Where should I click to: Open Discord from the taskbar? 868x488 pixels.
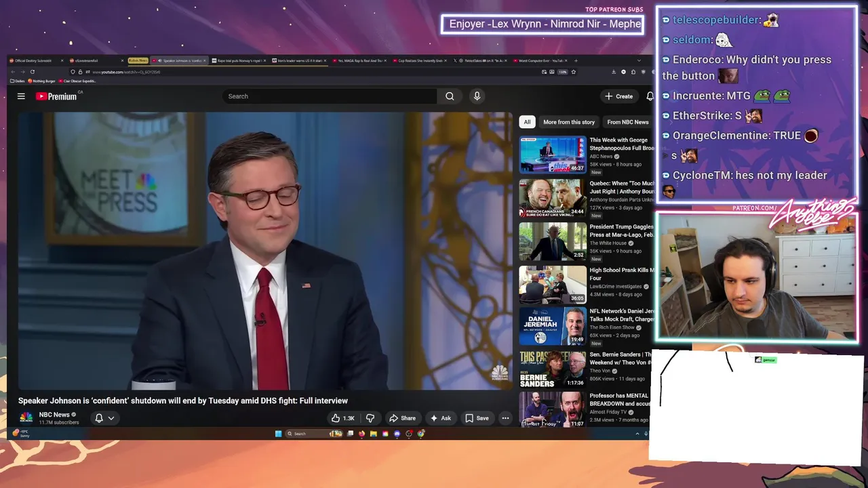(x=397, y=434)
